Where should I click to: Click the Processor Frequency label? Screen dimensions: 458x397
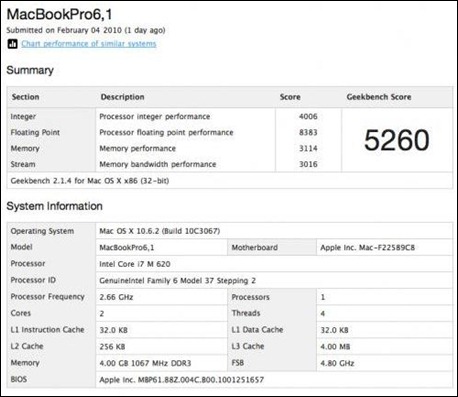click(47, 297)
